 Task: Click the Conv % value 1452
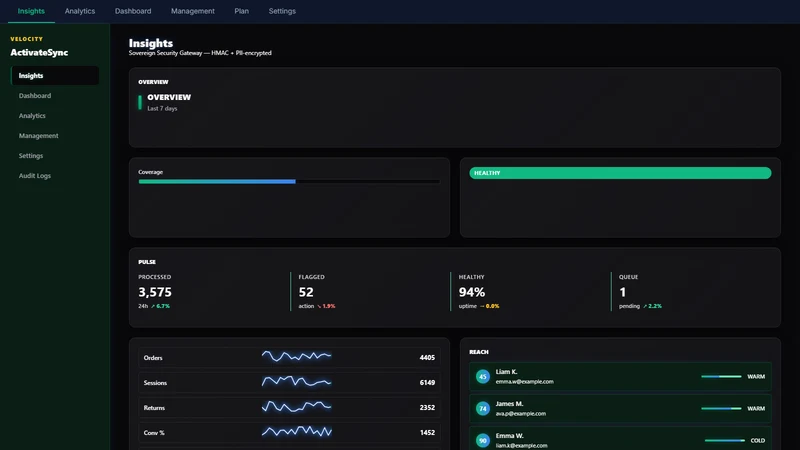pyautogui.click(x=427, y=433)
